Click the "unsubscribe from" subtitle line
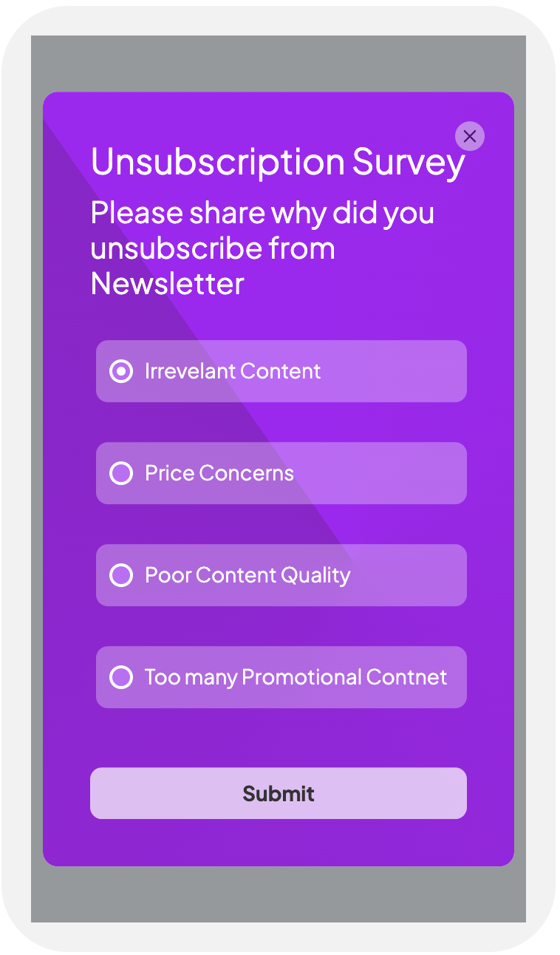 click(213, 248)
